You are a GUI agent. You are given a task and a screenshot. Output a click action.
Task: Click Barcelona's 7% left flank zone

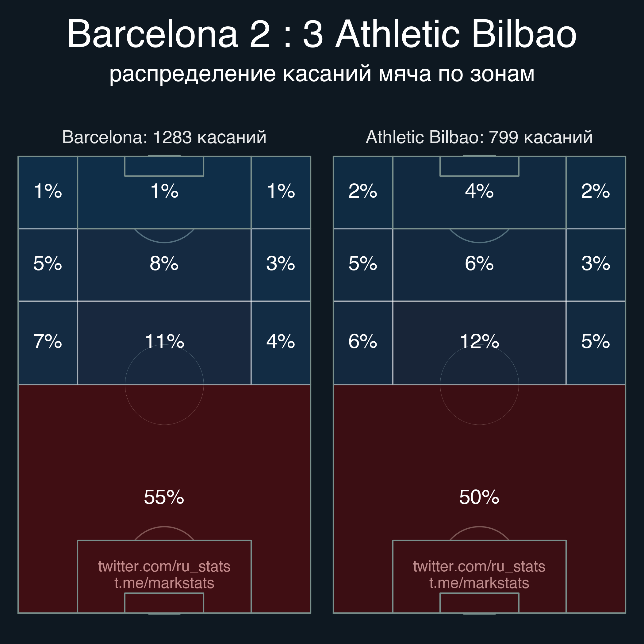pyautogui.click(x=48, y=341)
